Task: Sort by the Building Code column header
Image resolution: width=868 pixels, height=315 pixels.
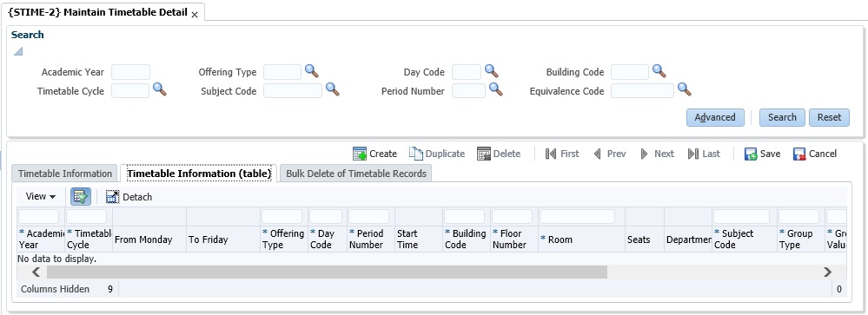Action: 467,240
